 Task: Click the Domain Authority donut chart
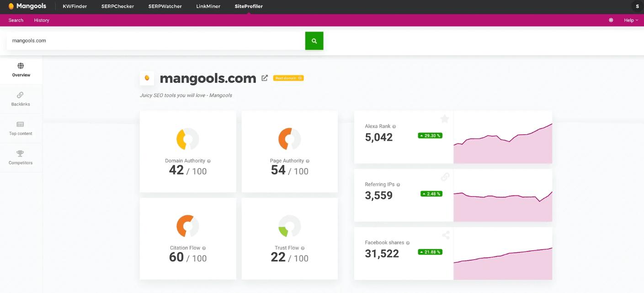(x=187, y=139)
